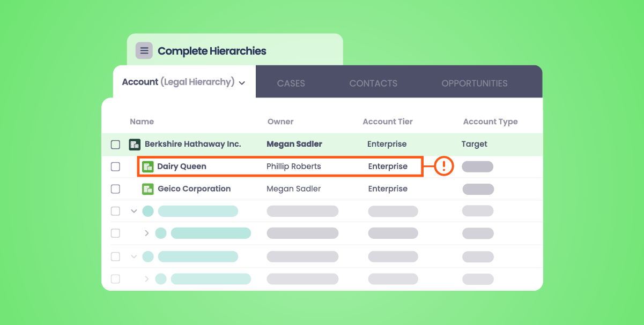The width and height of the screenshot is (644, 325).
Task: Switch to the Cases tab
Action: tap(291, 84)
